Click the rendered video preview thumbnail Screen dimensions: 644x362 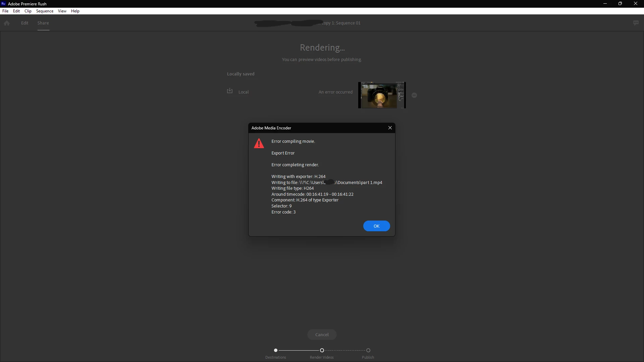pos(382,95)
